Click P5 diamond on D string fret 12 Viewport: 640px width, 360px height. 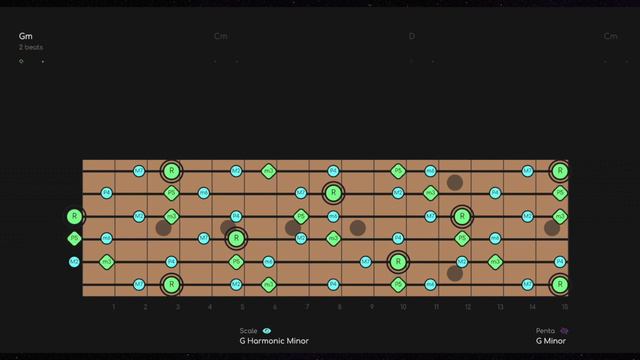click(x=462, y=238)
